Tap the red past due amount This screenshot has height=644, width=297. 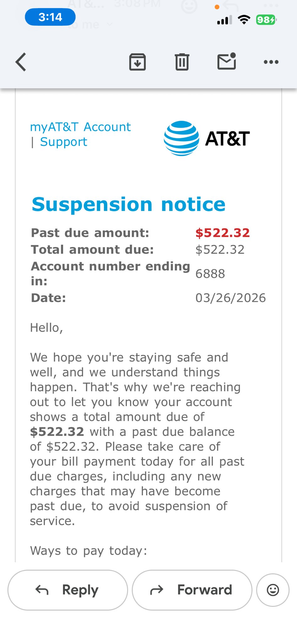coord(223,233)
